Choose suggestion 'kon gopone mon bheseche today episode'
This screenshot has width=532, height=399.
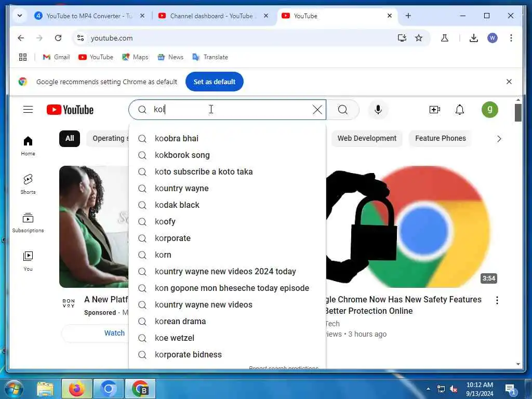point(228,288)
